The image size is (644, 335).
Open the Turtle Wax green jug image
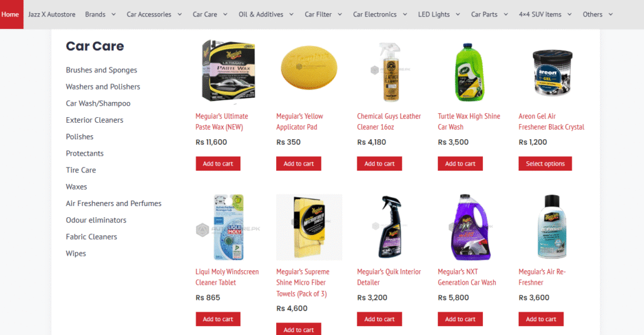click(470, 72)
